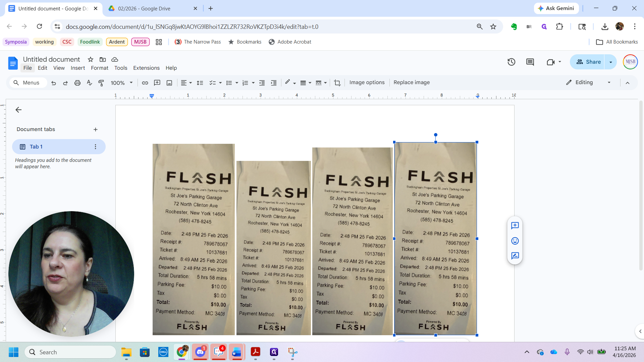Close the document tabs sidebar arrow
This screenshot has height=362, width=644.
18,110
